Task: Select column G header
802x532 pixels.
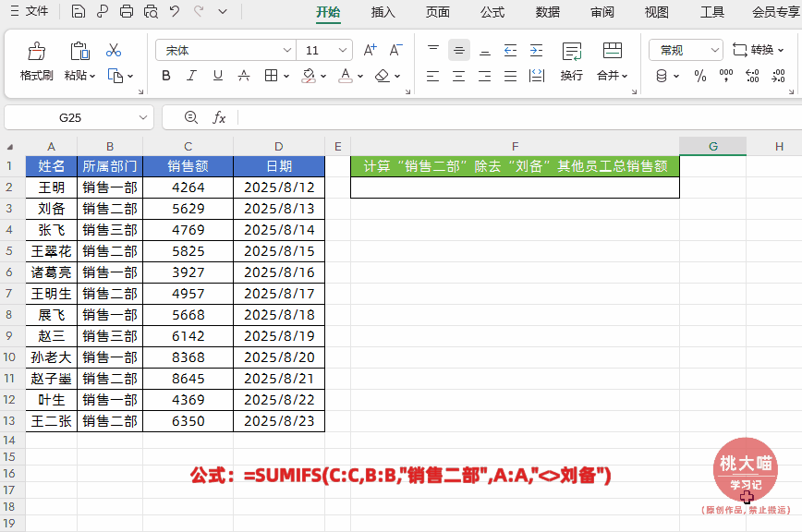Action: (713, 147)
